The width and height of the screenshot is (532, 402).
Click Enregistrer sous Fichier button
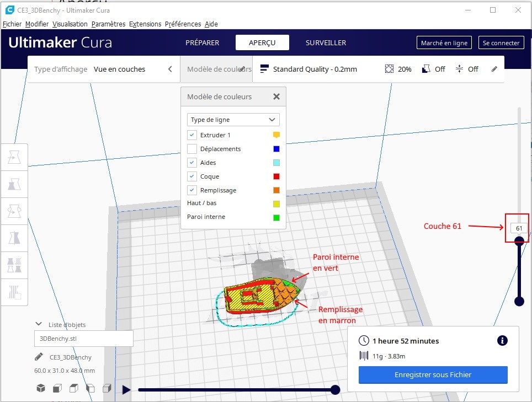[x=433, y=374]
